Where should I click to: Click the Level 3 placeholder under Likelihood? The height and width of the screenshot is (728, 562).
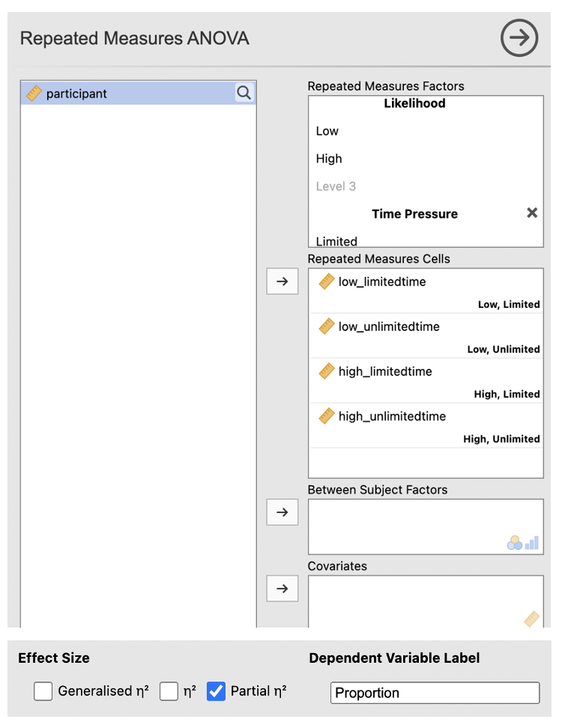pos(336,186)
